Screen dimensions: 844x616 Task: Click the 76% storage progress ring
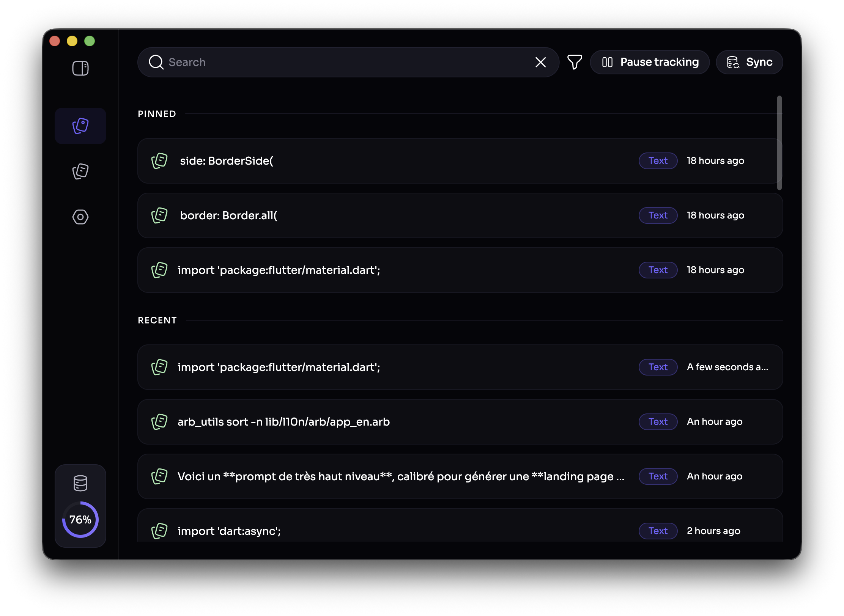coord(80,520)
